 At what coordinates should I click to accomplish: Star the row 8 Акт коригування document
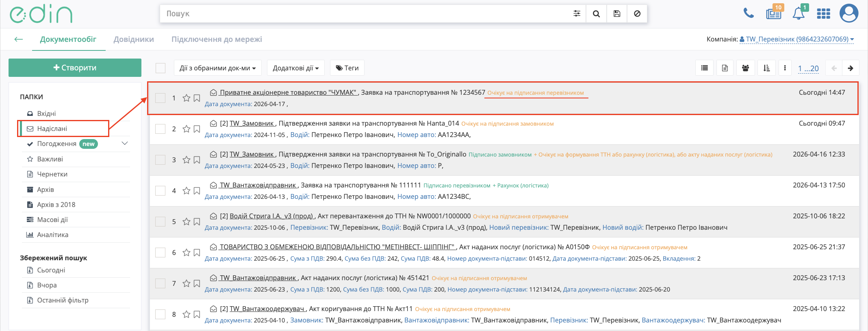point(187,314)
